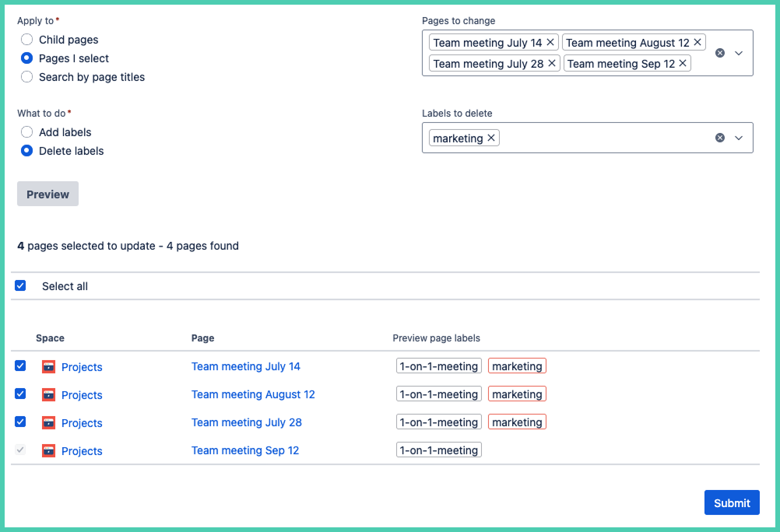This screenshot has width=780, height=532.
Task: Open the Team meeting Sep 12 page link
Action: (245, 450)
